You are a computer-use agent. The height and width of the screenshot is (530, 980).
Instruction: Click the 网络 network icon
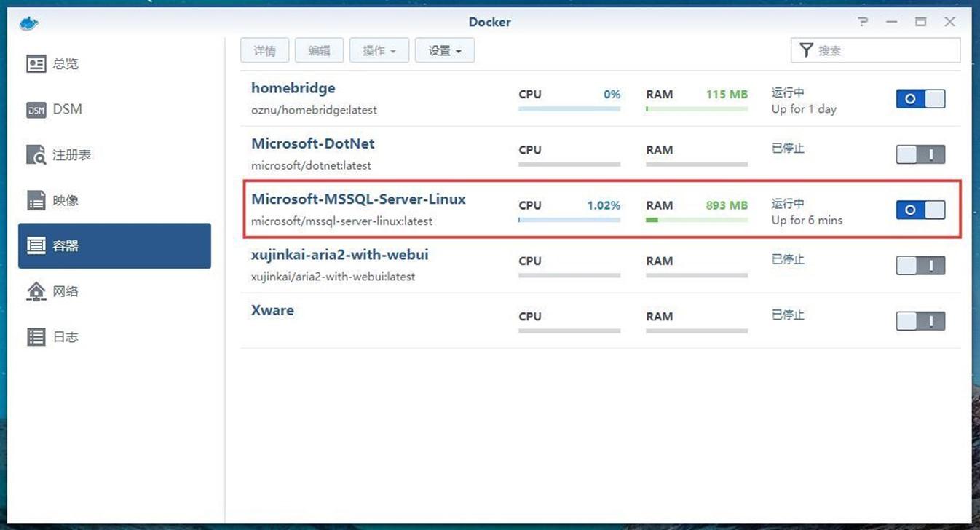pos(36,291)
